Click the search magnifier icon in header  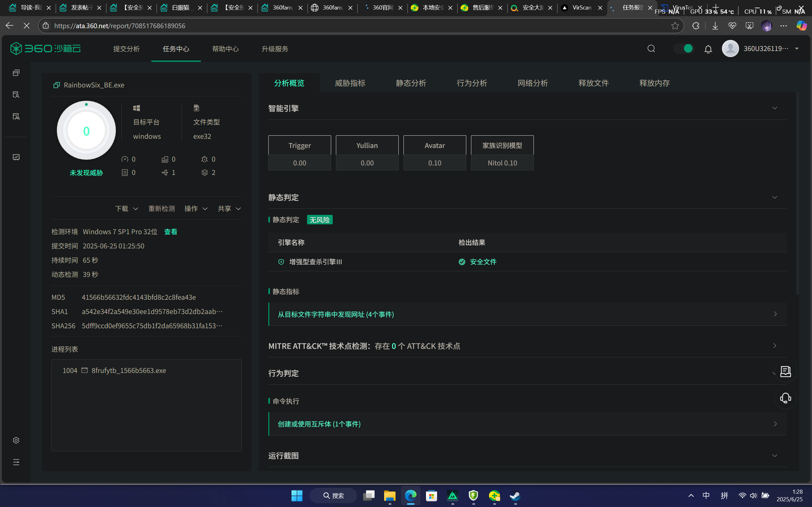[x=651, y=48]
